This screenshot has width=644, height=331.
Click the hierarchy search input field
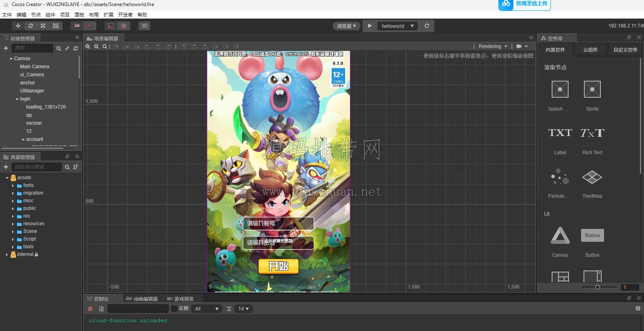coord(32,48)
